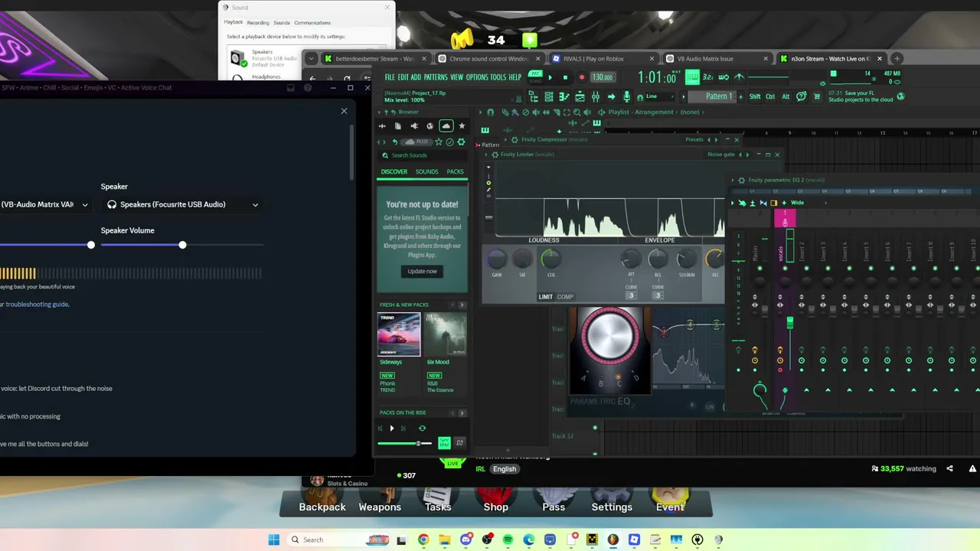
Task: Switch to the PACKS tab in browser
Action: [455, 171]
